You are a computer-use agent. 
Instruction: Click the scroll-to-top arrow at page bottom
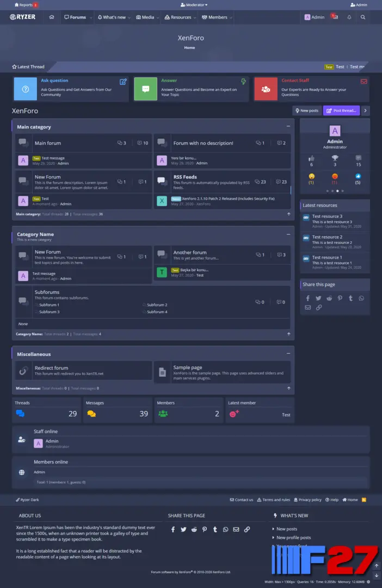(x=377, y=566)
